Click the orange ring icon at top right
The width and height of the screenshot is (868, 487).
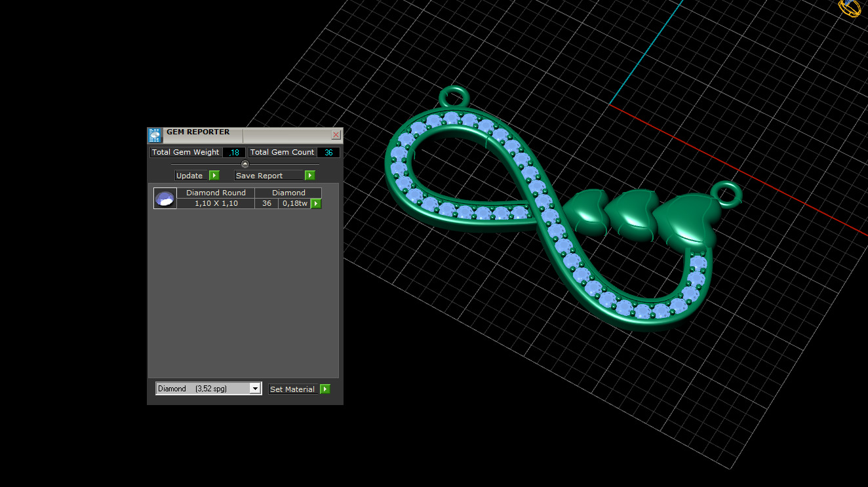point(849,8)
